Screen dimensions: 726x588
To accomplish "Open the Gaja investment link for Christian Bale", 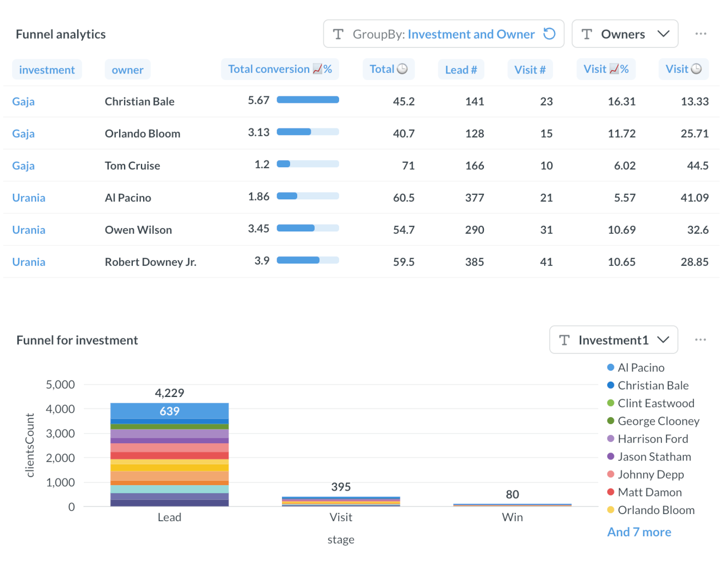I will pos(23,101).
